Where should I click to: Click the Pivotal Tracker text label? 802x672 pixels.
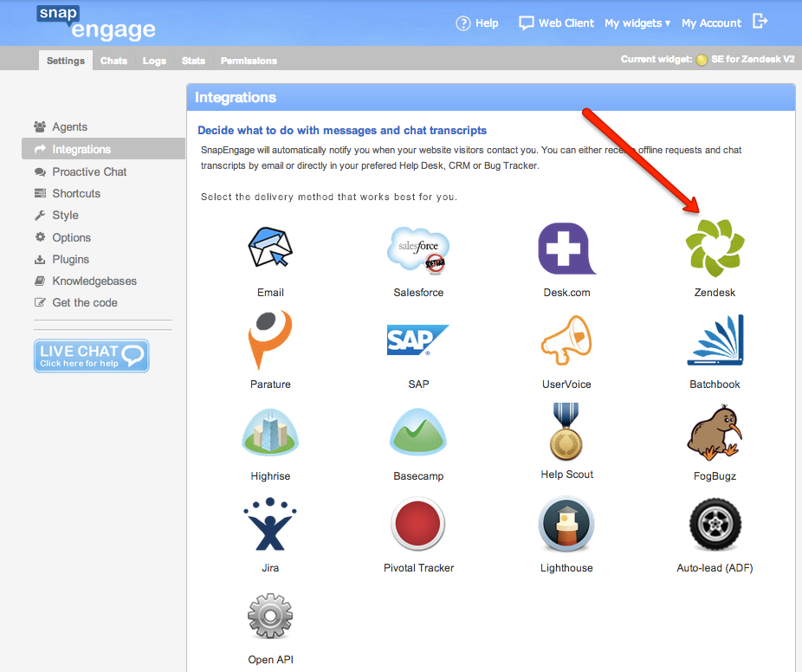tap(418, 568)
